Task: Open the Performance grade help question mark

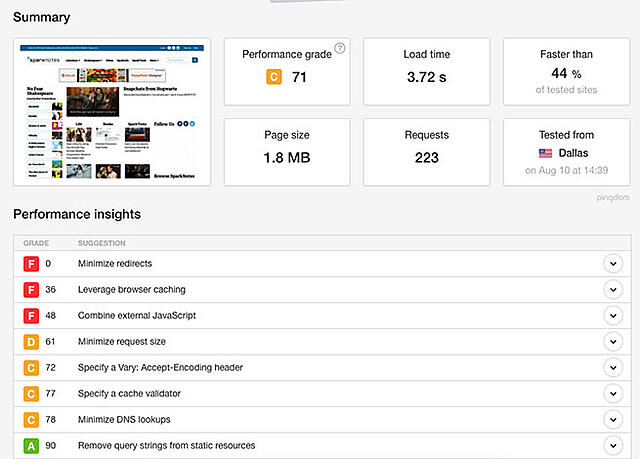Action: (340, 49)
